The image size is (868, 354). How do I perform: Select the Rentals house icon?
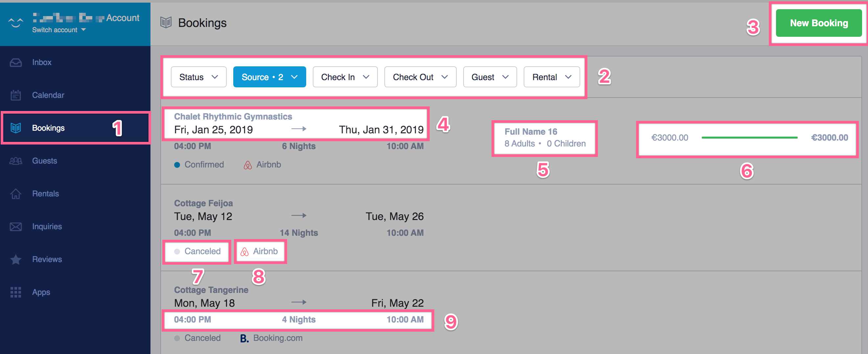(15, 193)
